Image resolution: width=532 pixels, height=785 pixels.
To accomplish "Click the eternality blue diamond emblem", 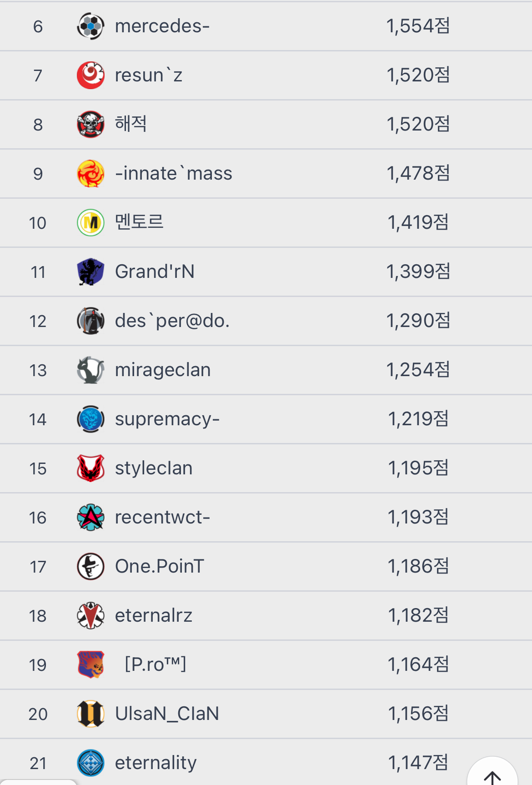I will [x=90, y=763].
